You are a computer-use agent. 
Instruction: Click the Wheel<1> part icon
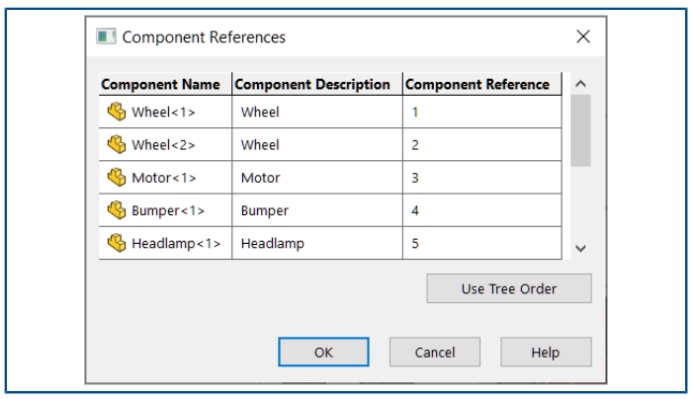[x=117, y=112]
